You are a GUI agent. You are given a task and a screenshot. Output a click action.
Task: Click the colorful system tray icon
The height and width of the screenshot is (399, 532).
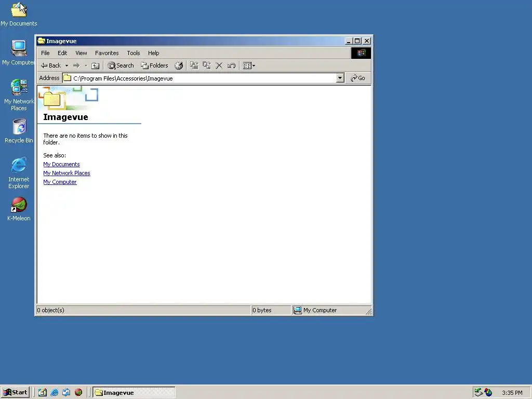click(x=488, y=392)
